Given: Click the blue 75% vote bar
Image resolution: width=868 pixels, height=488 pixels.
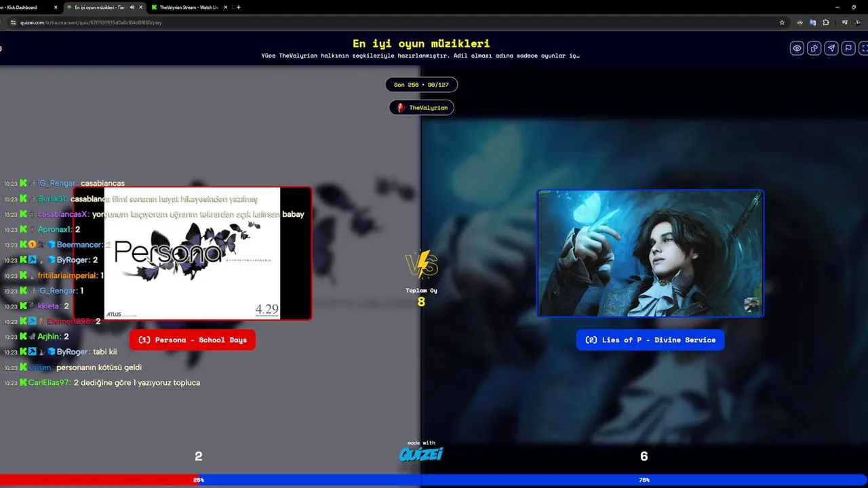Looking at the screenshot, I should coord(533,480).
